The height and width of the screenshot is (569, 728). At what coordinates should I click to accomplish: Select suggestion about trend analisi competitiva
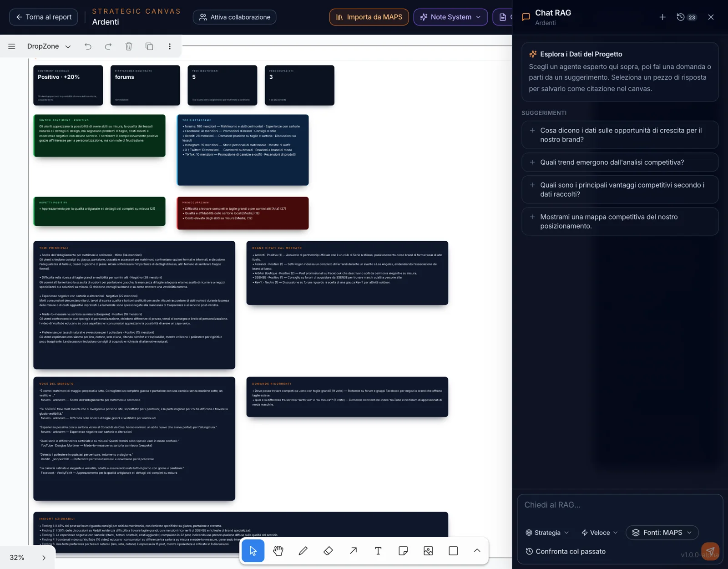click(x=620, y=162)
